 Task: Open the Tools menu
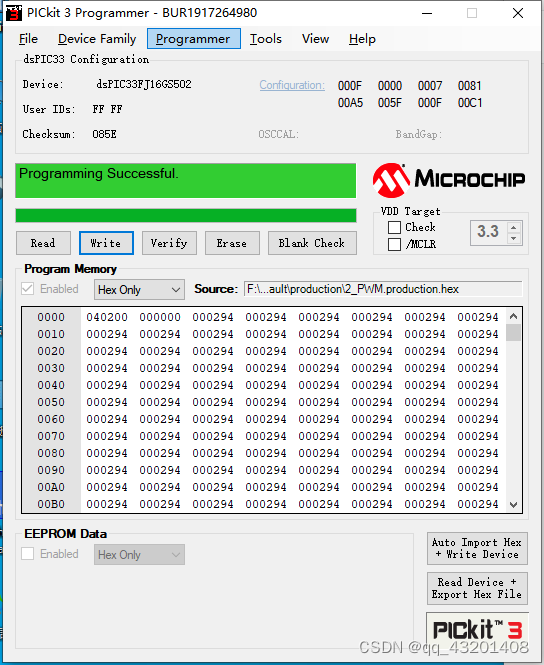[x=265, y=39]
